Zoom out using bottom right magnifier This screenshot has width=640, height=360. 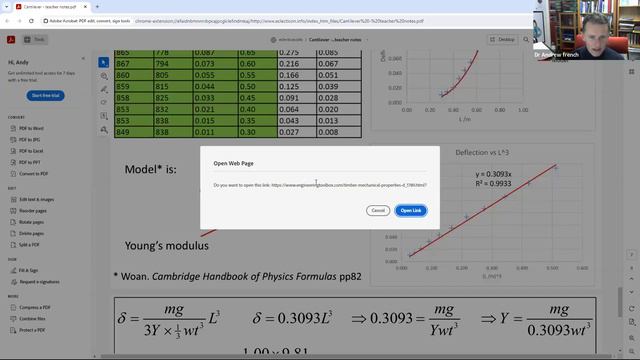(x=632, y=351)
